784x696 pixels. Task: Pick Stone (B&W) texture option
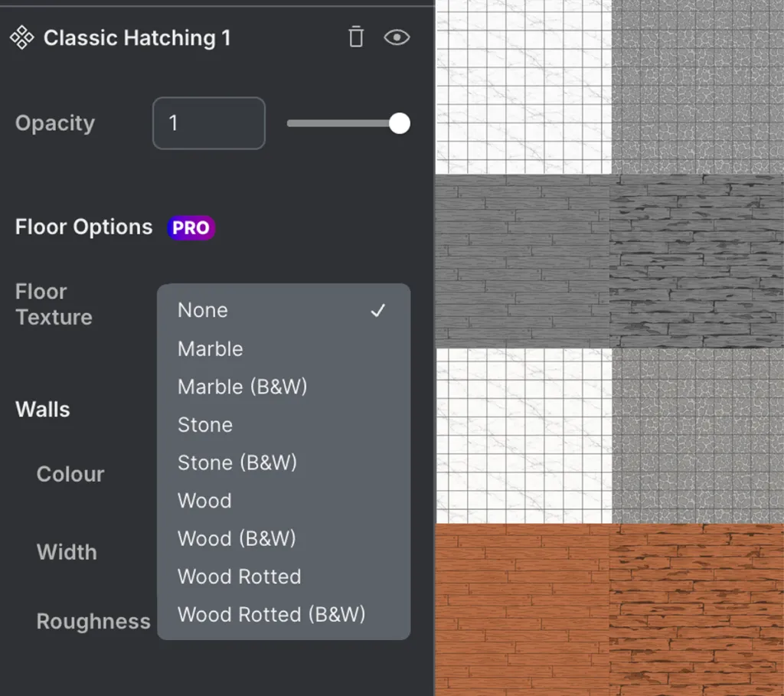click(x=237, y=462)
